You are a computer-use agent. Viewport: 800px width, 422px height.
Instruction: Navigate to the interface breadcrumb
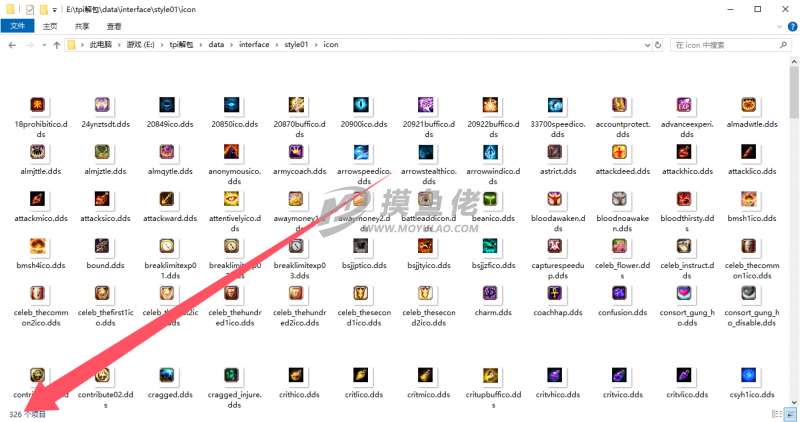point(254,45)
